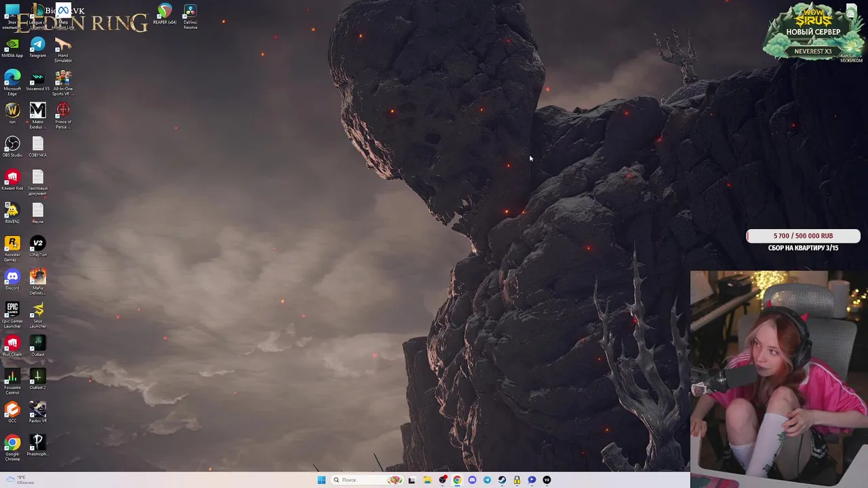This screenshot has height=488, width=868.
Task: Click the Поиск taskbar search field
Action: point(366,480)
